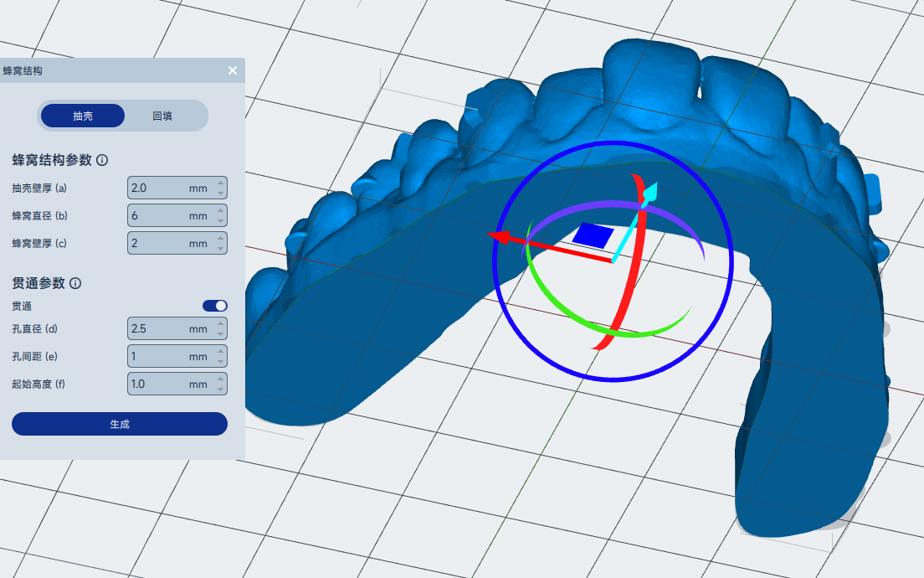Toggle the 贯通 switch off
The width and height of the screenshot is (924, 578).
click(214, 306)
